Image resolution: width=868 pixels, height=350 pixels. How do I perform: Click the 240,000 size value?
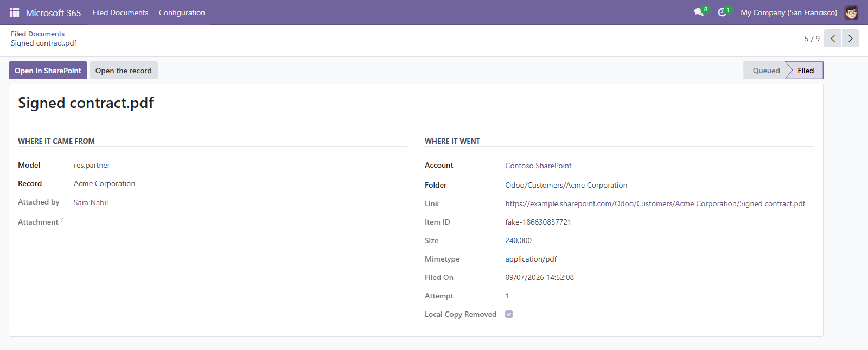[518, 240]
